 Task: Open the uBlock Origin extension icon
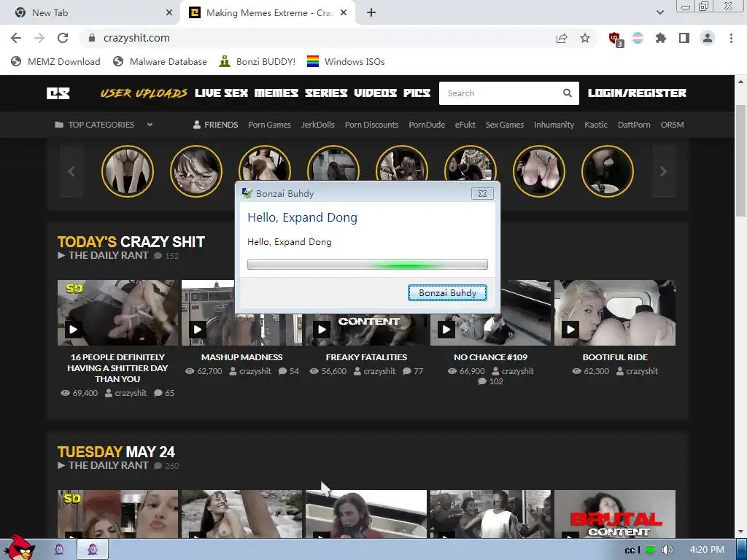click(616, 39)
